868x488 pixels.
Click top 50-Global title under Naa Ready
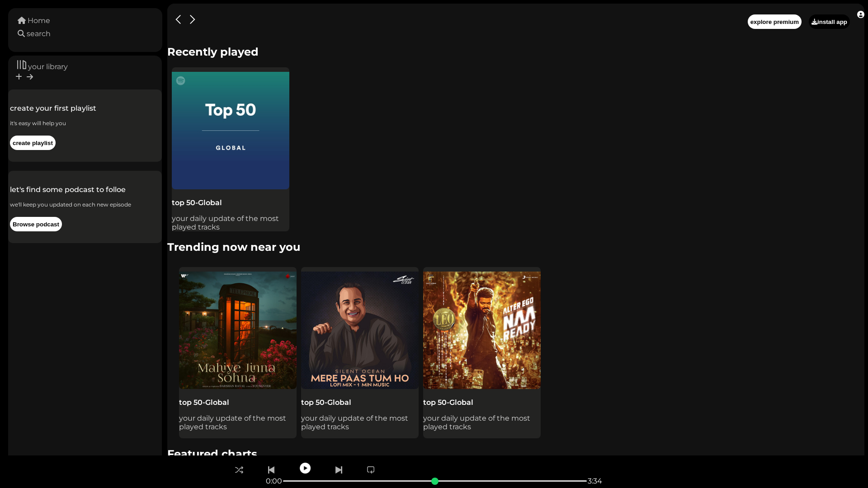[448, 402]
